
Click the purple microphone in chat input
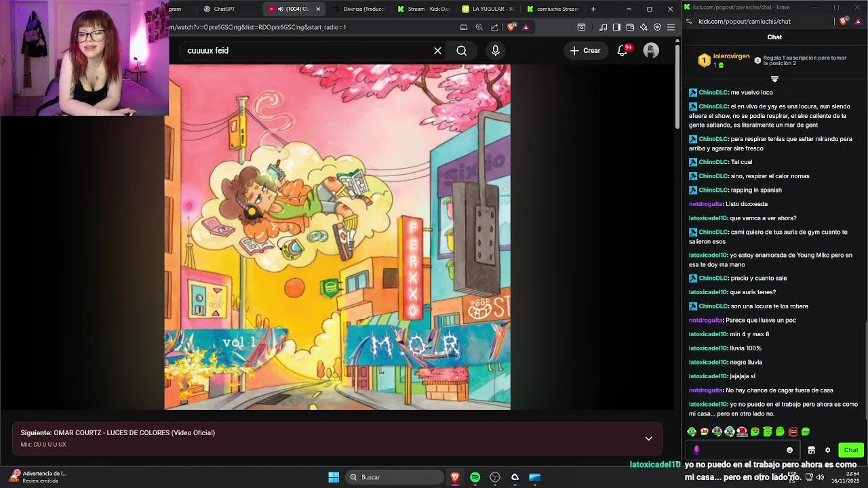point(696,449)
